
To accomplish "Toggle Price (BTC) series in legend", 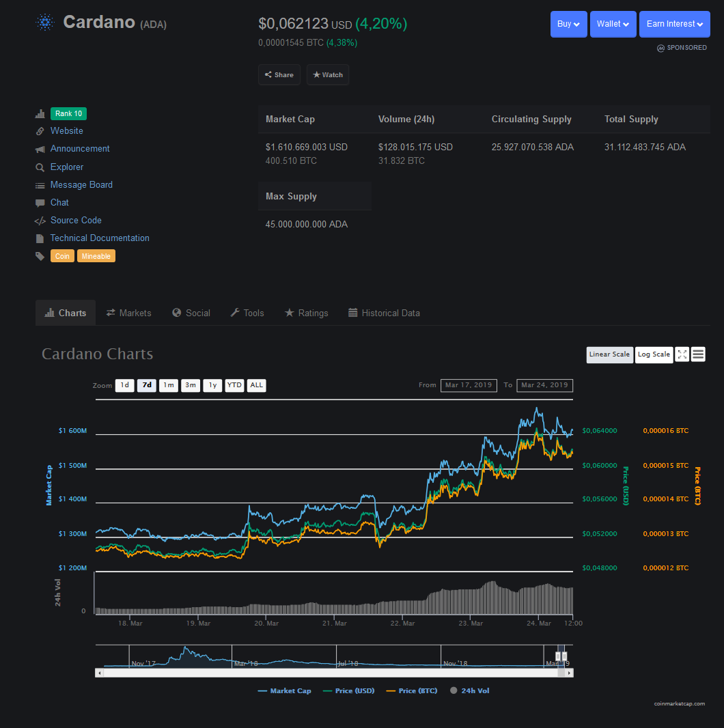I will point(412,691).
